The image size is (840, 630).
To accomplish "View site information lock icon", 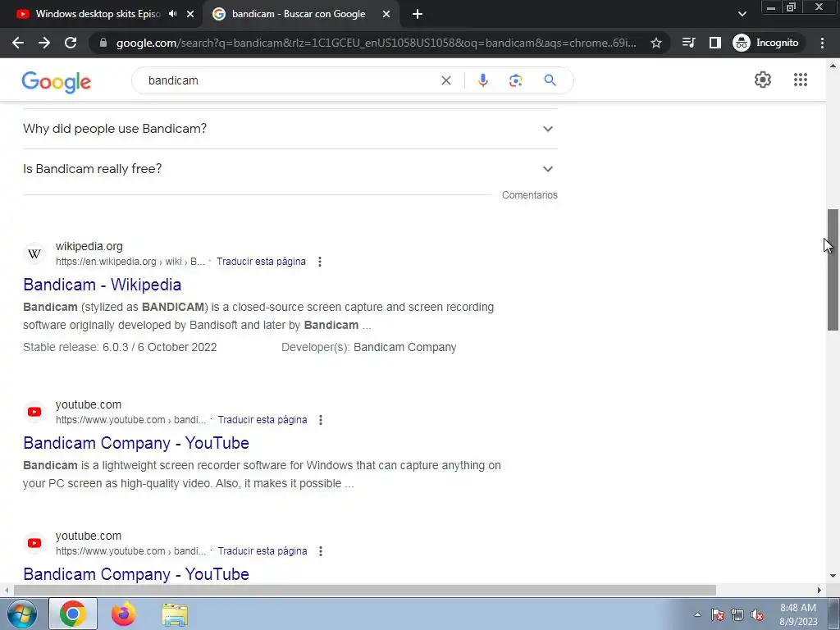I will (103, 43).
